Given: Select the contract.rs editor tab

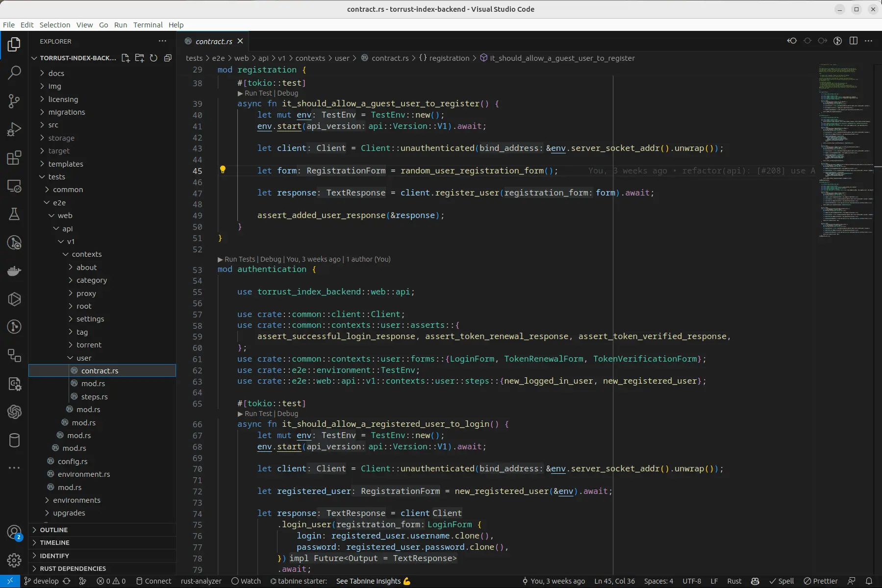Looking at the screenshot, I should point(214,41).
